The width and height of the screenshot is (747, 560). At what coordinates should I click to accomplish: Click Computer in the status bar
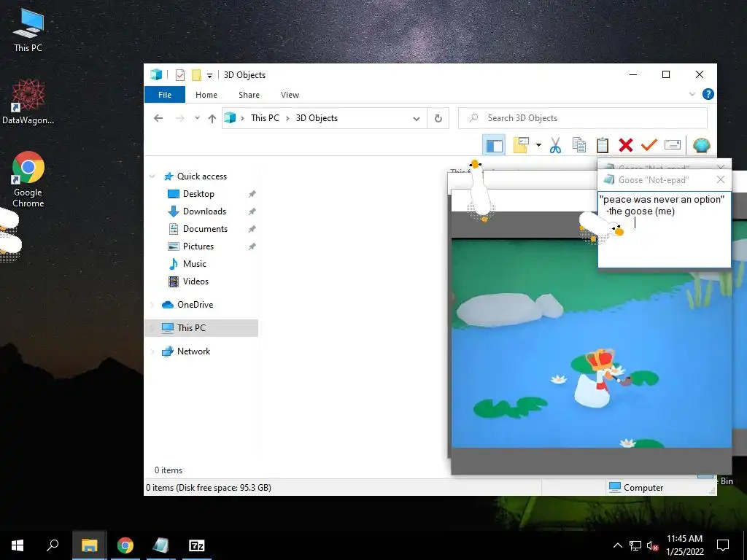pos(636,488)
